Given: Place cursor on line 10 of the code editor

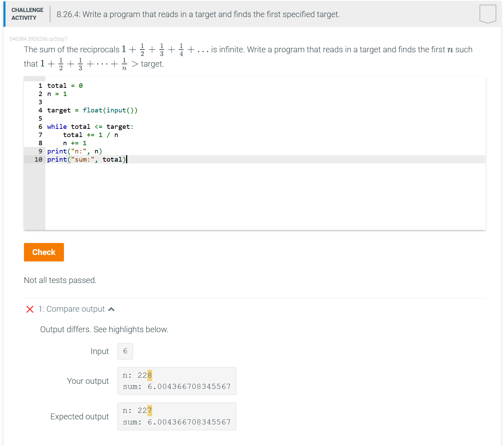Looking at the screenshot, I should 87,159.
